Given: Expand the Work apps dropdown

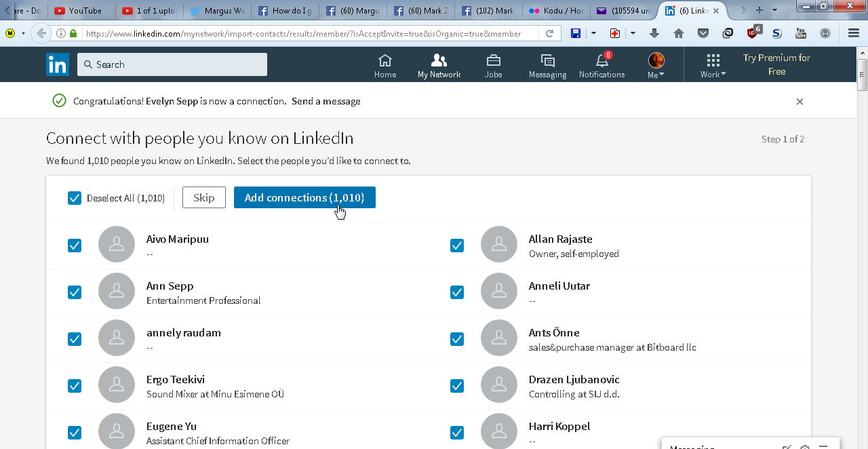Looking at the screenshot, I should (x=713, y=66).
